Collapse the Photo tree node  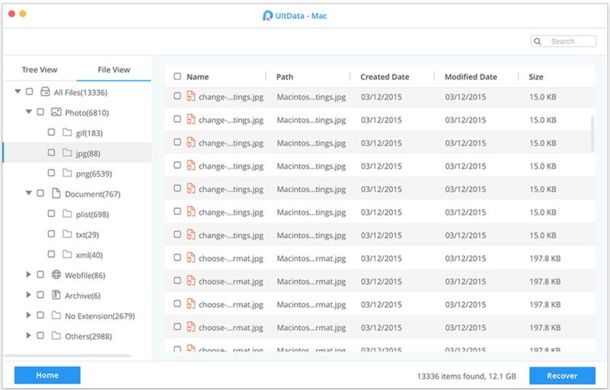pyautogui.click(x=28, y=112)
